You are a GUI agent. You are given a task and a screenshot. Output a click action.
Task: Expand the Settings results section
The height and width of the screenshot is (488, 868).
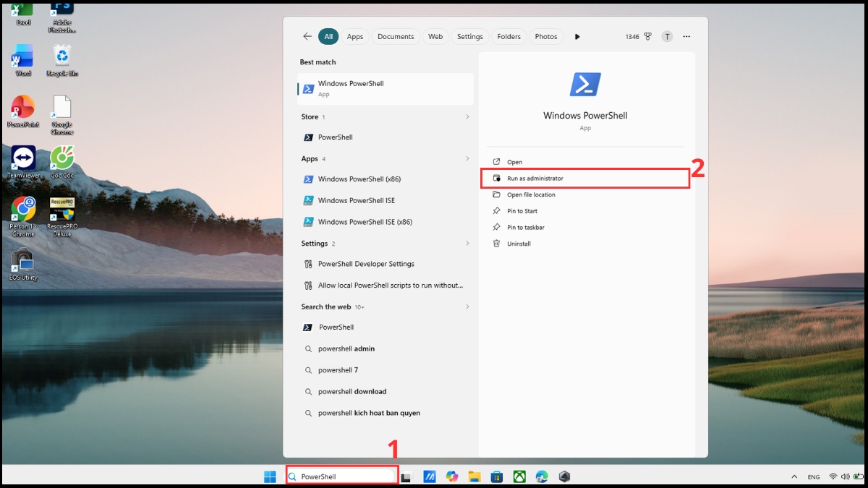coord(467,244)
